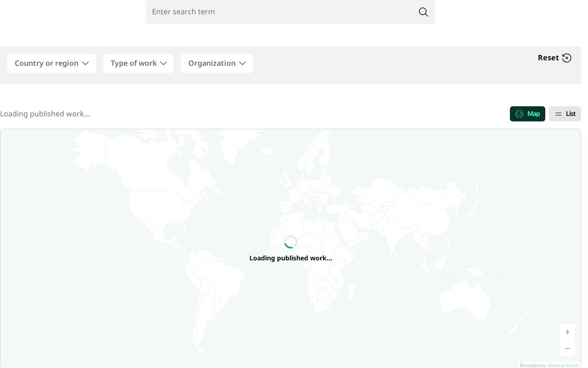Zoom in on the map
Screen dimensions: 588x368
(x=567, y=332)
